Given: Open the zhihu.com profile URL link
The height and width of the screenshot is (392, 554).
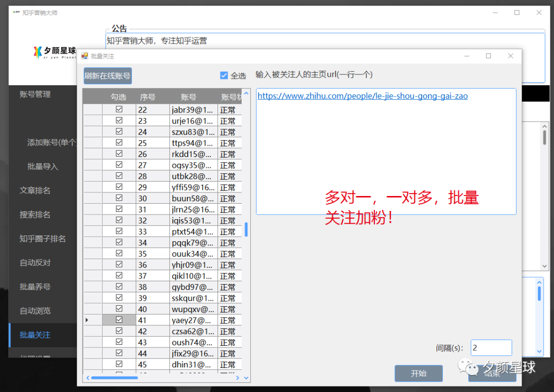Looking at the screenshot, I should (x=363, y=96).
